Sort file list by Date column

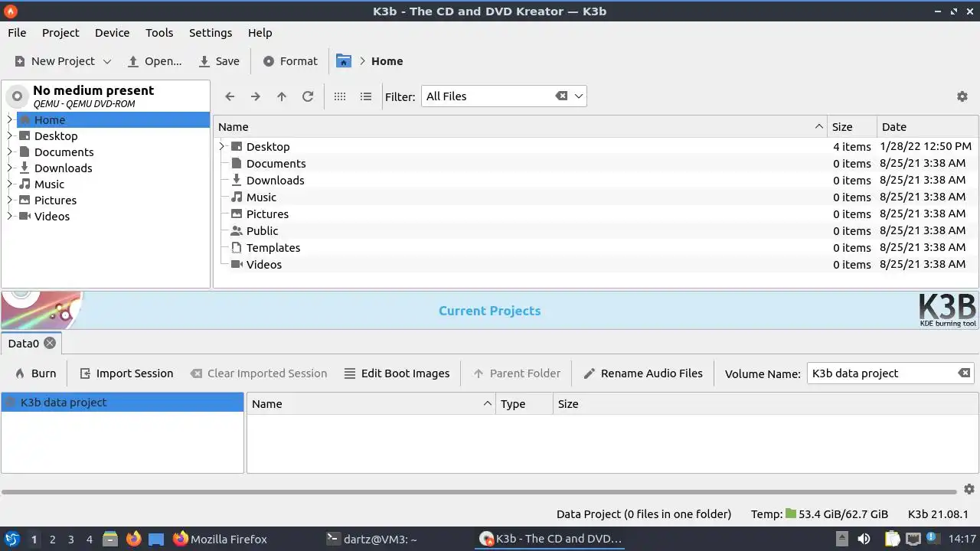pyautogui.click(x=927, y=127)
